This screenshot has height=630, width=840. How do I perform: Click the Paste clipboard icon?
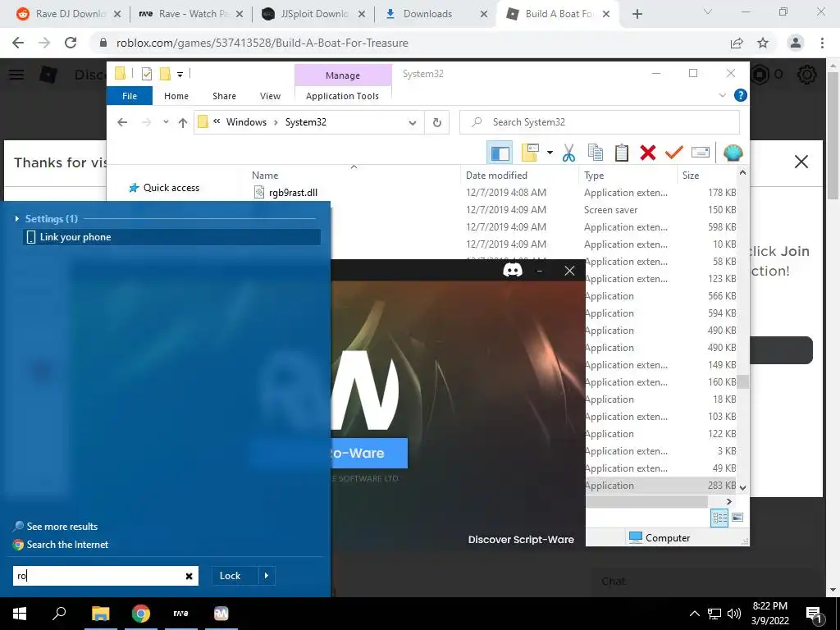pos(622,153)
